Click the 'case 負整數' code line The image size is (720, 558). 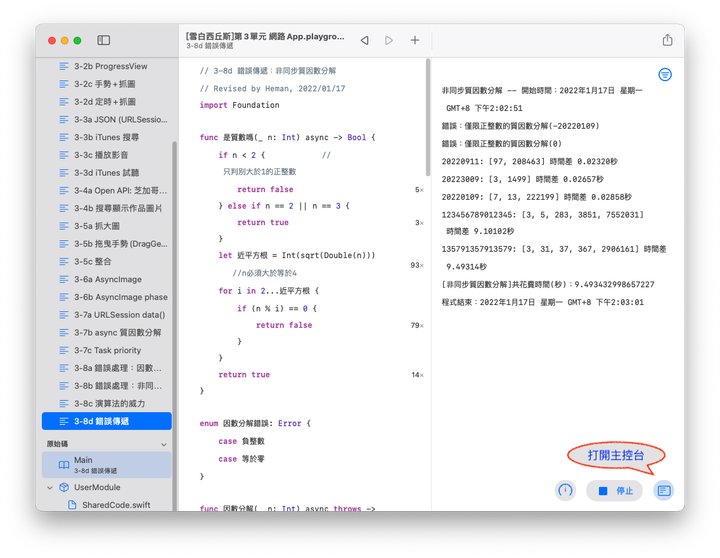point(242,441)
